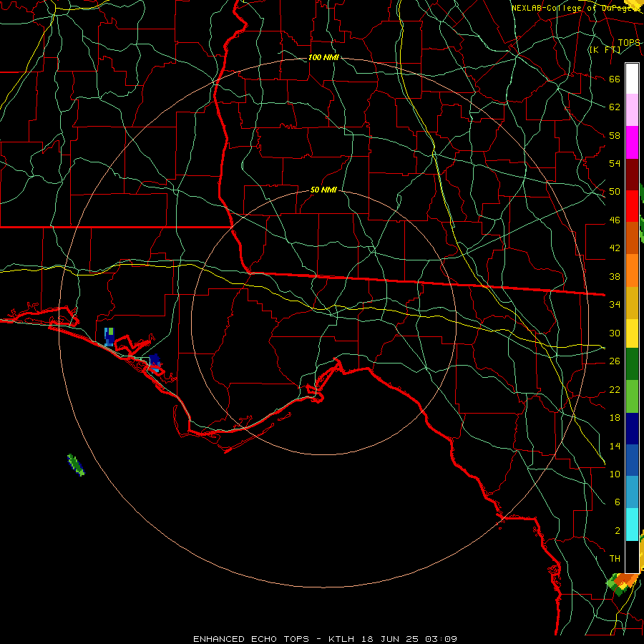The image size is (644, 644).
Task: Click the '03:09' timestamp in caption
Action: click(x=441, y=639)
